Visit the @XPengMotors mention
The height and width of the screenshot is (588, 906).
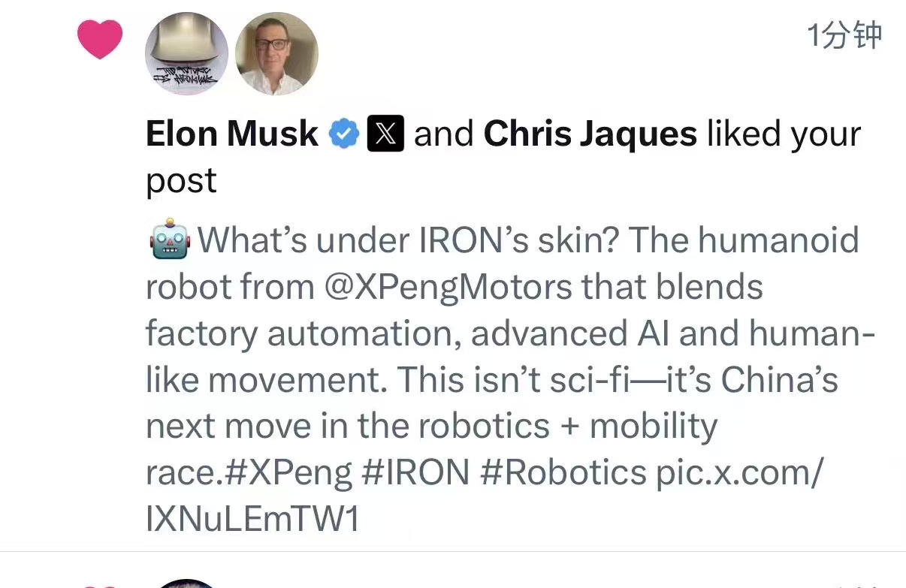(448, 288)
